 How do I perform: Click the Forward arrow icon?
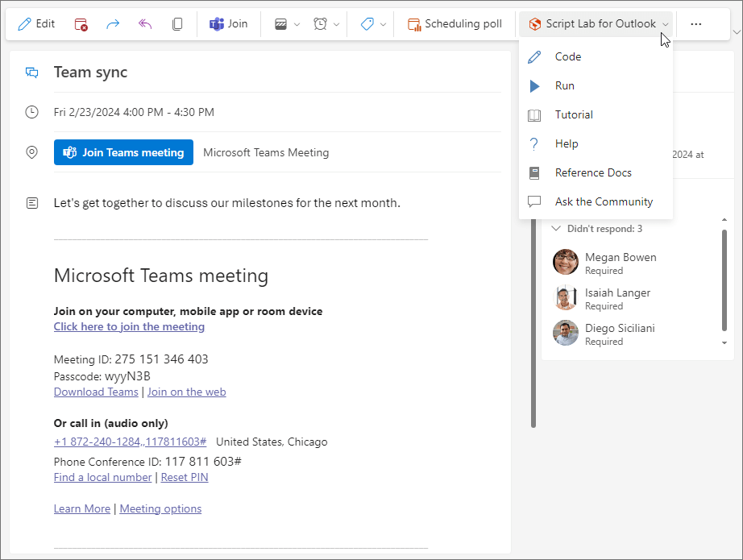tap(113, 23)
